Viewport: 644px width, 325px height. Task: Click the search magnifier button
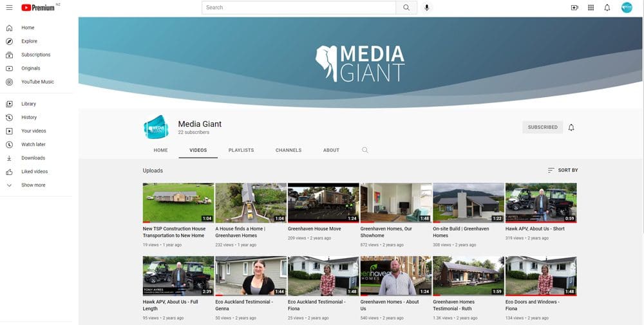coord(406,7)
